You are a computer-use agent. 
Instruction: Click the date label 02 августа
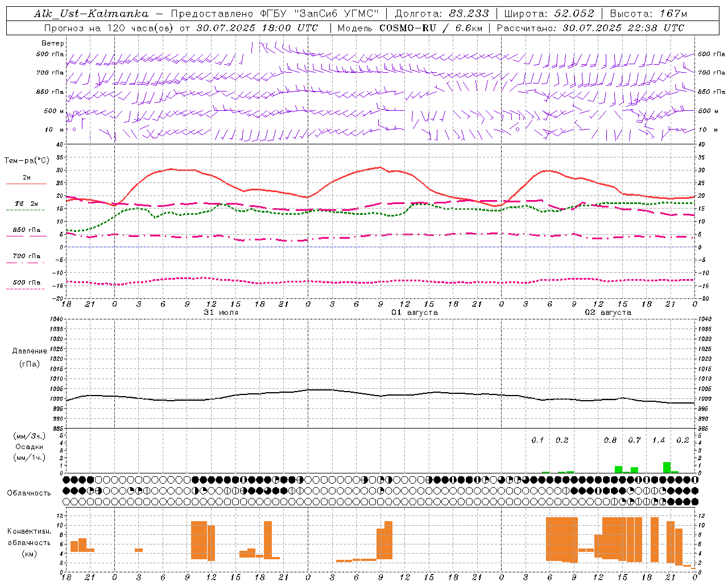click(x=608, y=313)
